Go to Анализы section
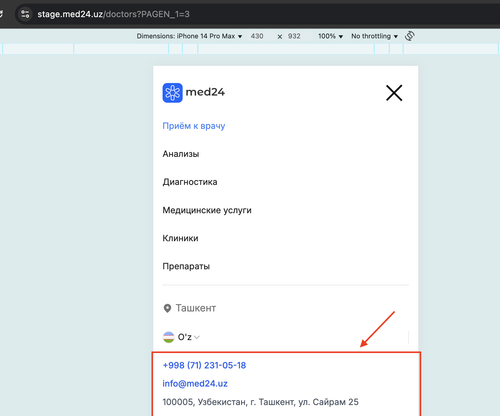Screen dimensions: 500x416 tap(181, 154)
